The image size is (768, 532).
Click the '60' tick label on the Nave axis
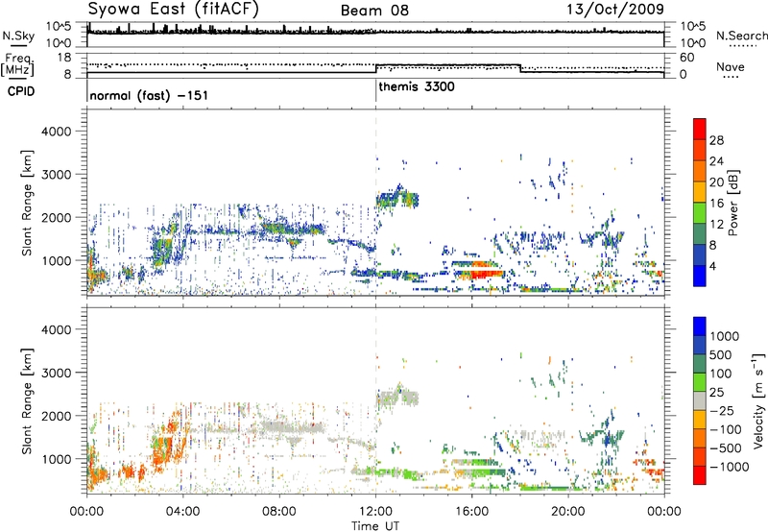(687, 58)
